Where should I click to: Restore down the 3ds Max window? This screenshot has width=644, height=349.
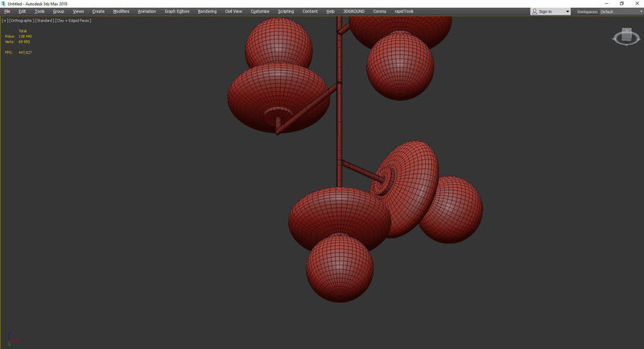coord(621,3)
